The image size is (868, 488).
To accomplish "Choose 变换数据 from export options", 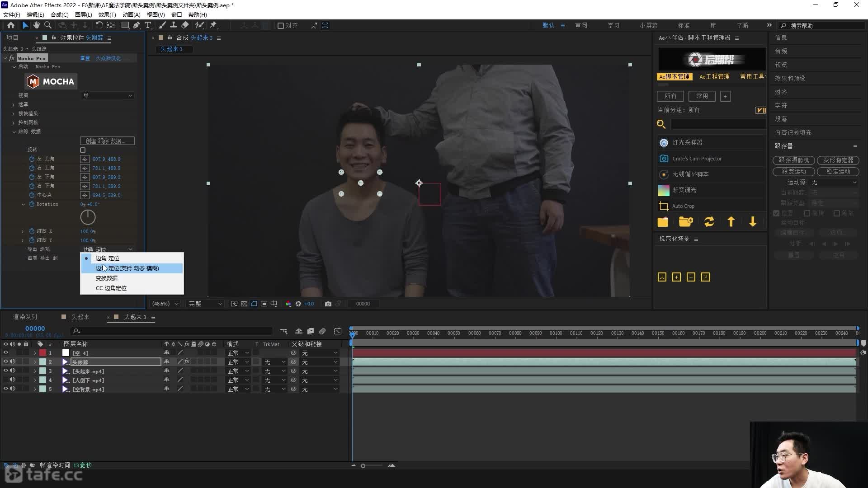I will point(132,278).
